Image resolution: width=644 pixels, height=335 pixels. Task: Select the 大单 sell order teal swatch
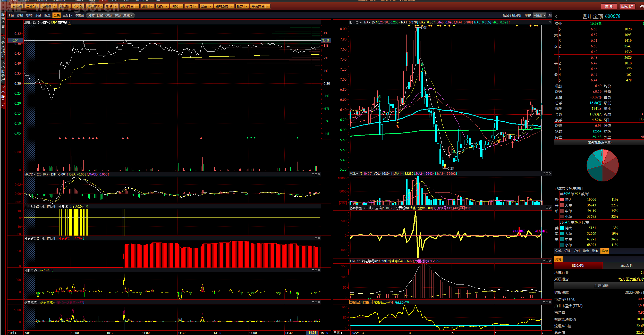click(x=562, y=234)
